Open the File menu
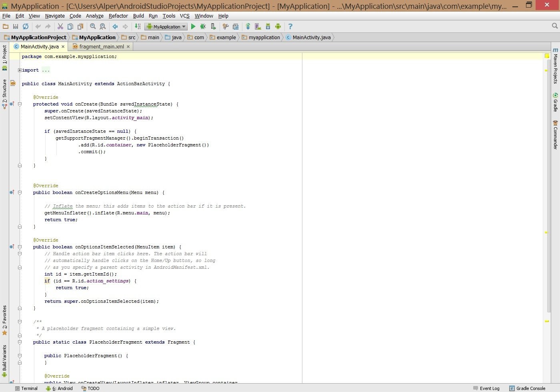The height and width of the screenshot is (392, 560). 6,16
